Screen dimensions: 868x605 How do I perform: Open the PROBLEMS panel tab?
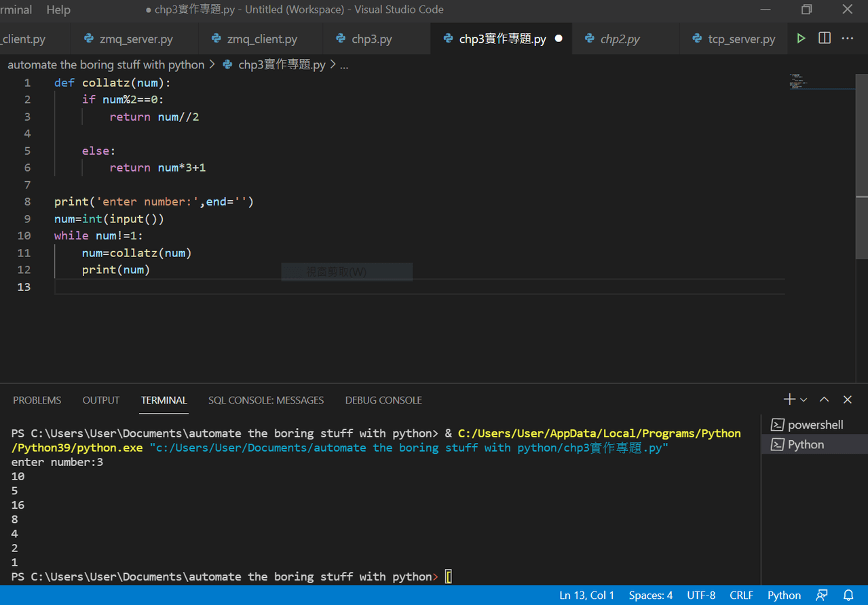click(37, 400)
